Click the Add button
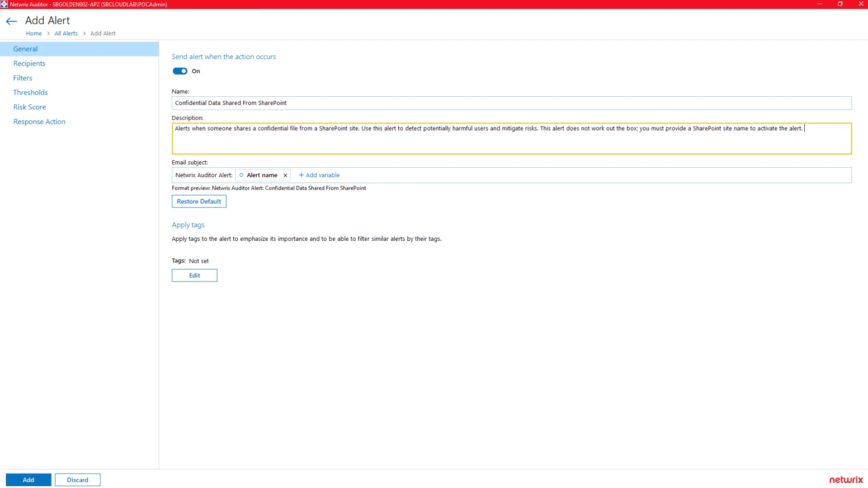This screenshot has width=868, height=488. 28,480
